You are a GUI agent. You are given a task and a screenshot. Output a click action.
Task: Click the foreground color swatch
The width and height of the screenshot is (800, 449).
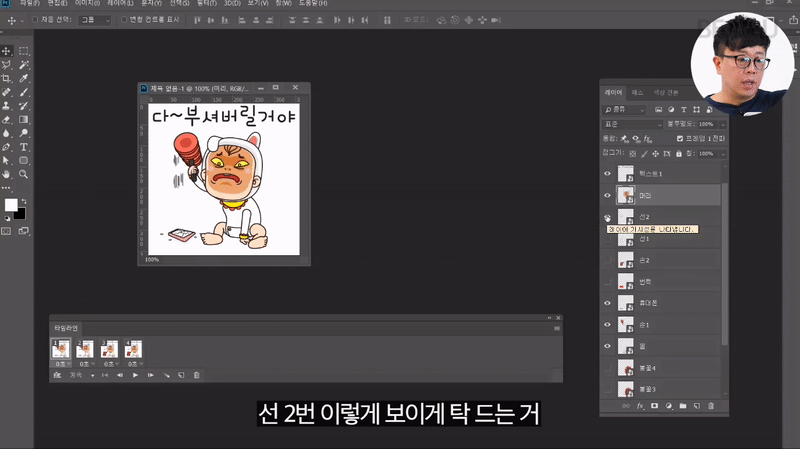pos(10,205)
